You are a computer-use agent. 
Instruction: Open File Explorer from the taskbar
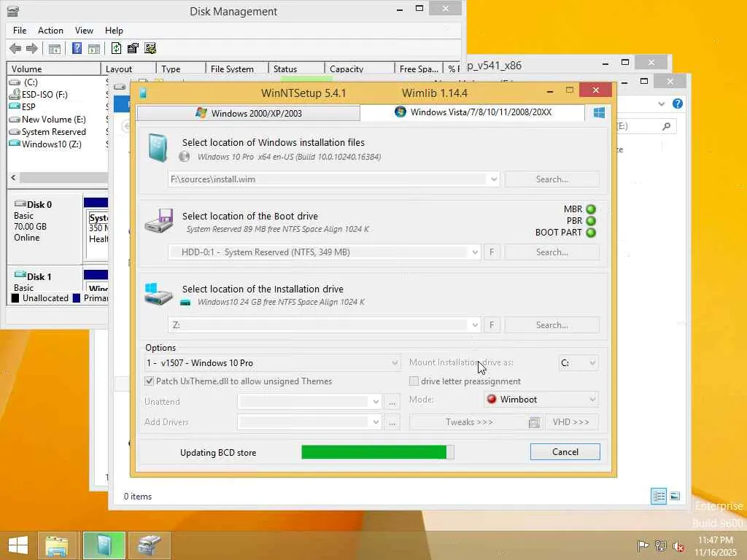coord(57,545)
